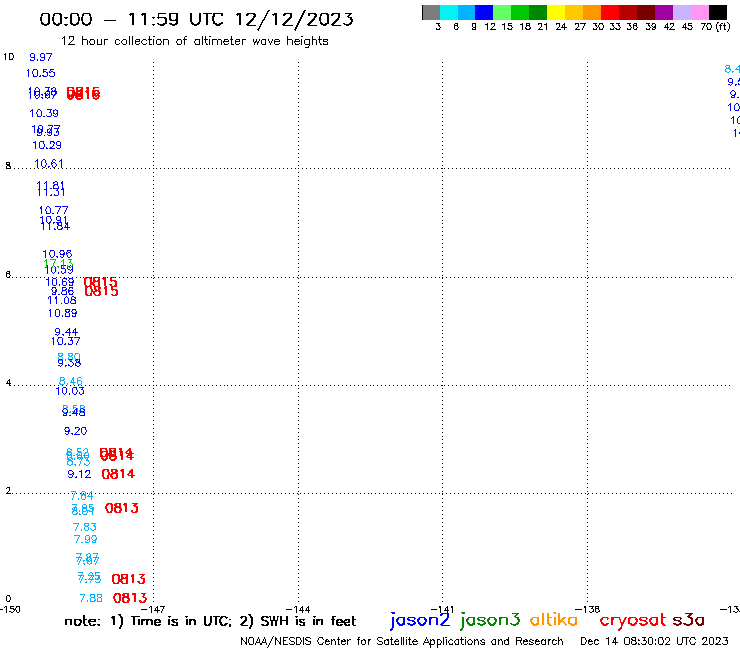Click latitude axis label 2

click(8, 491)
